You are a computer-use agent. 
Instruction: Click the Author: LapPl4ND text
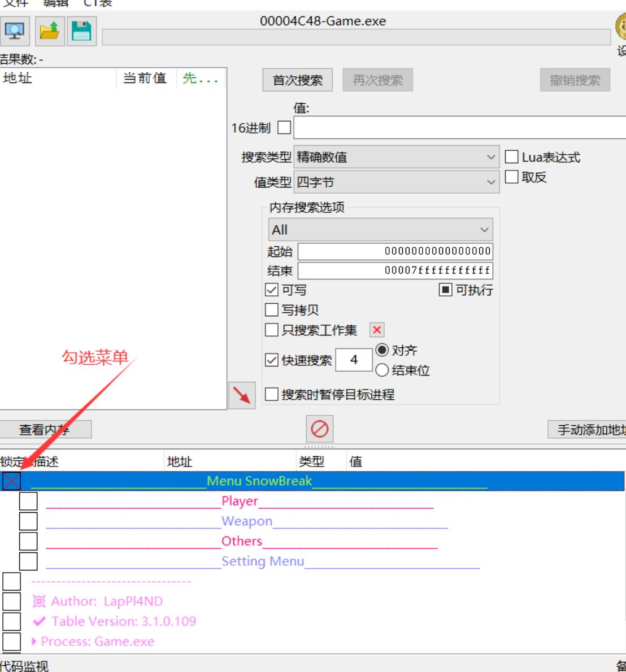coord(107,601)
